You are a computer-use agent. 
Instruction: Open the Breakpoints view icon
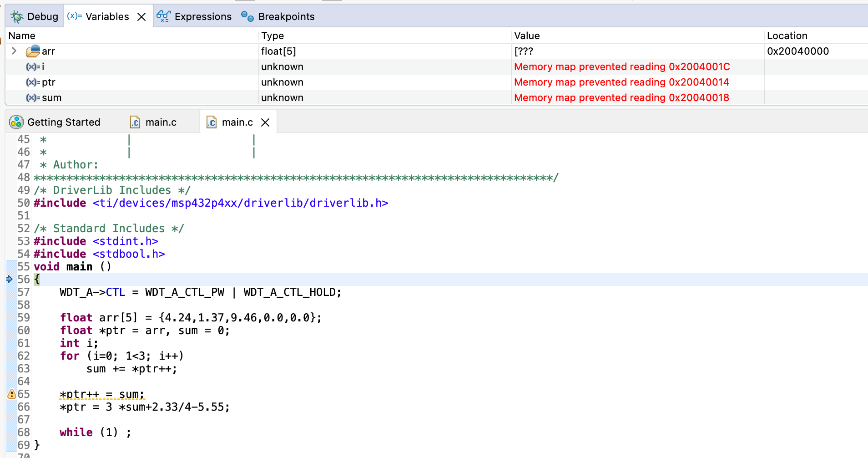247,16
